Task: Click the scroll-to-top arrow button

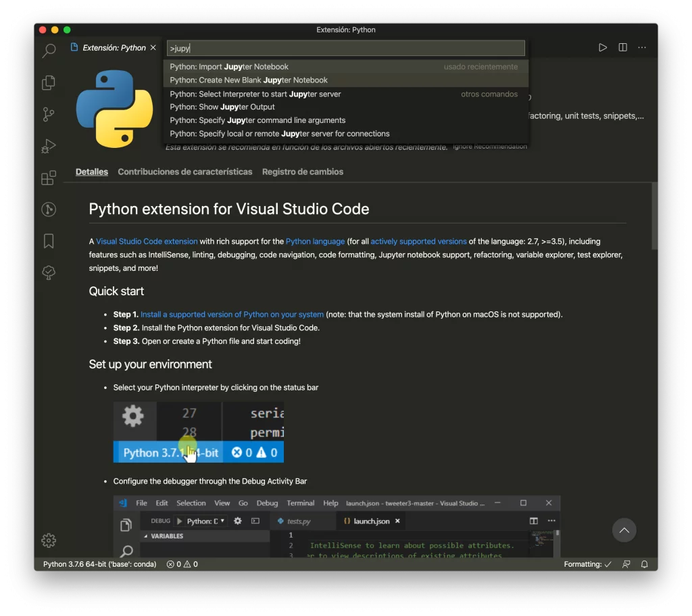Action: [624, 530]
